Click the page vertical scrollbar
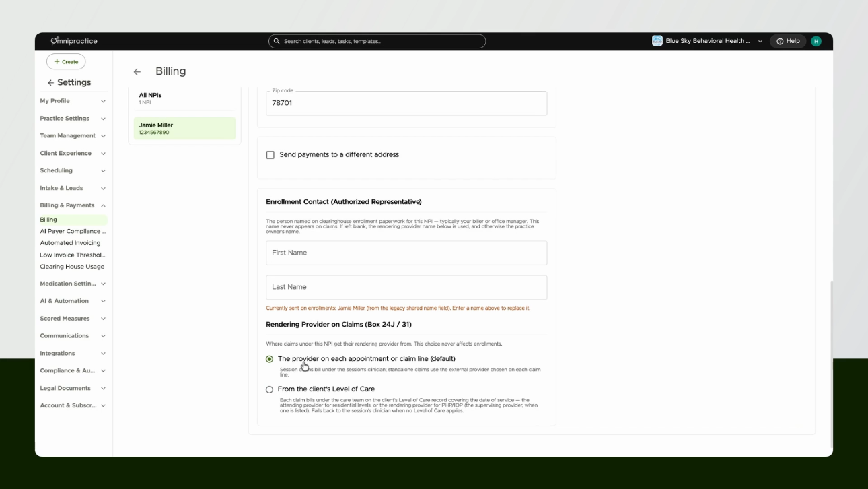Image resolution: width=868 pixels, height=489 pixels. [x=832, y=364]
